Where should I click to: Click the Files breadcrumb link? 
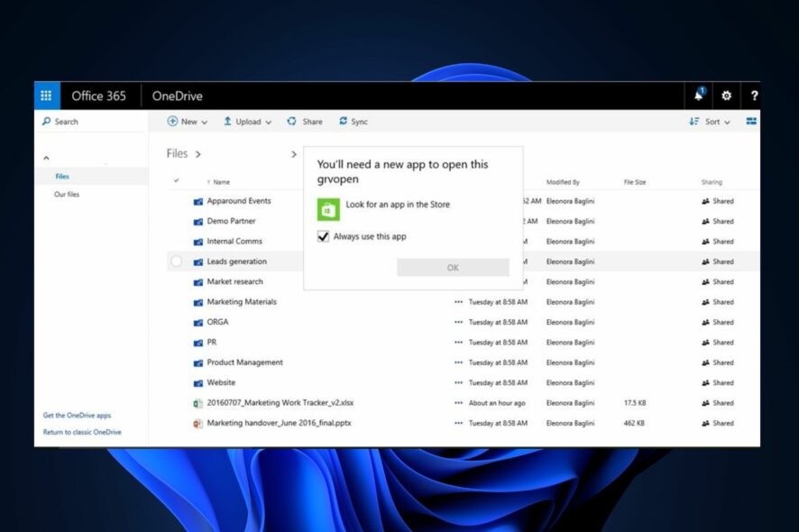[x=177, y=153]
